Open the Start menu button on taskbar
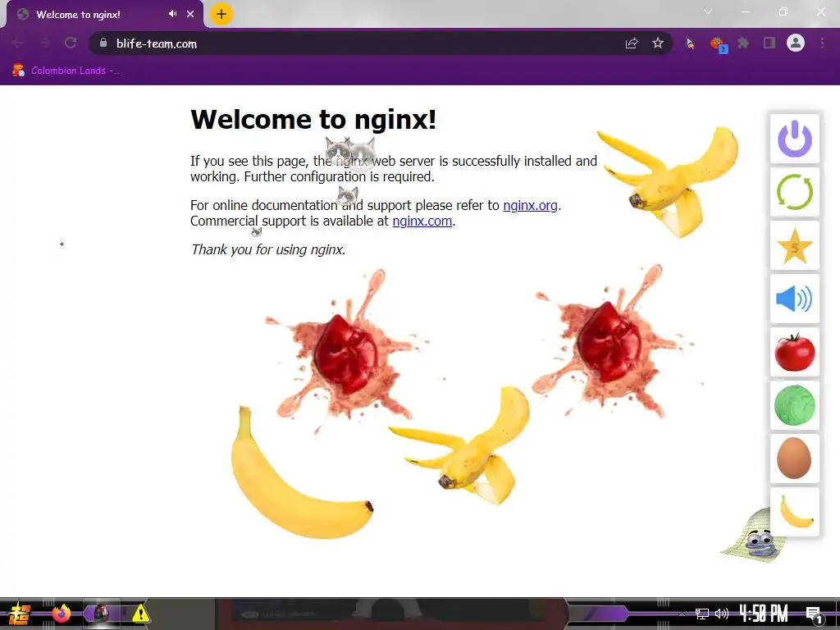 point(20,614)
